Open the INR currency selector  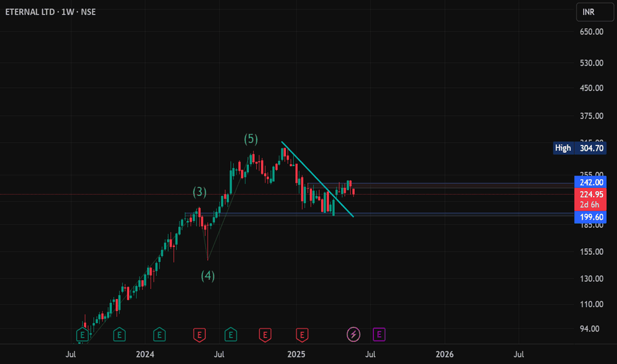point(594,12)
